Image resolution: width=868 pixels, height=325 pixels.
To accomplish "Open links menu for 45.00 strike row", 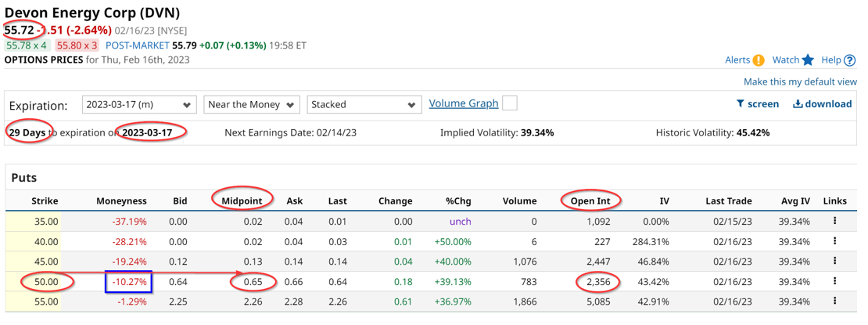I will 834,262.
